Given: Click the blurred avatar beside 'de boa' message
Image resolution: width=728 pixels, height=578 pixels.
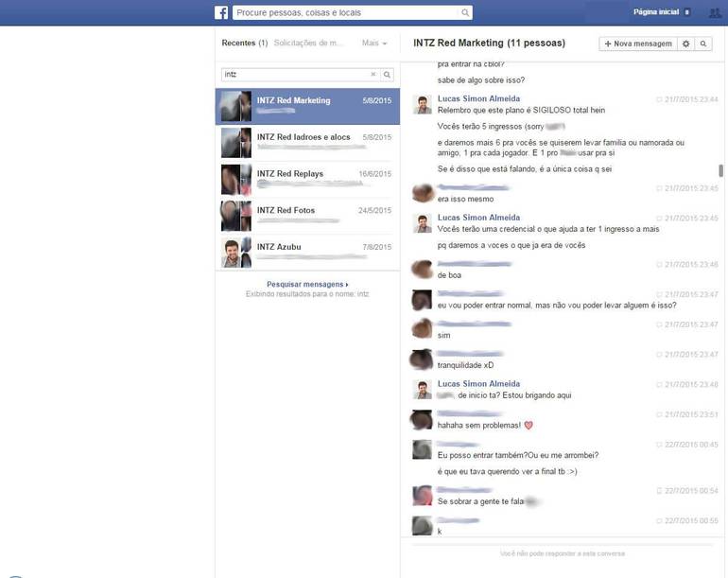Looking at the screenshot, I should tap(422, 270).
